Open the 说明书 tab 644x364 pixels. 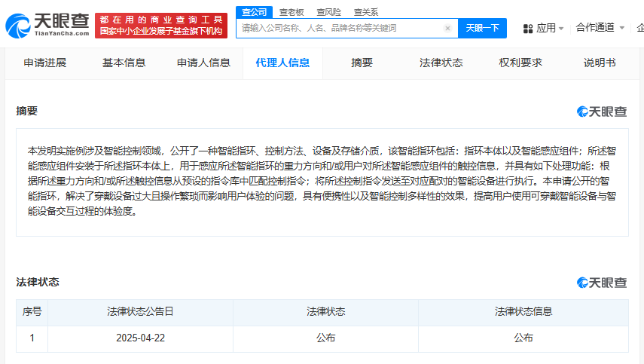[600, 63]
